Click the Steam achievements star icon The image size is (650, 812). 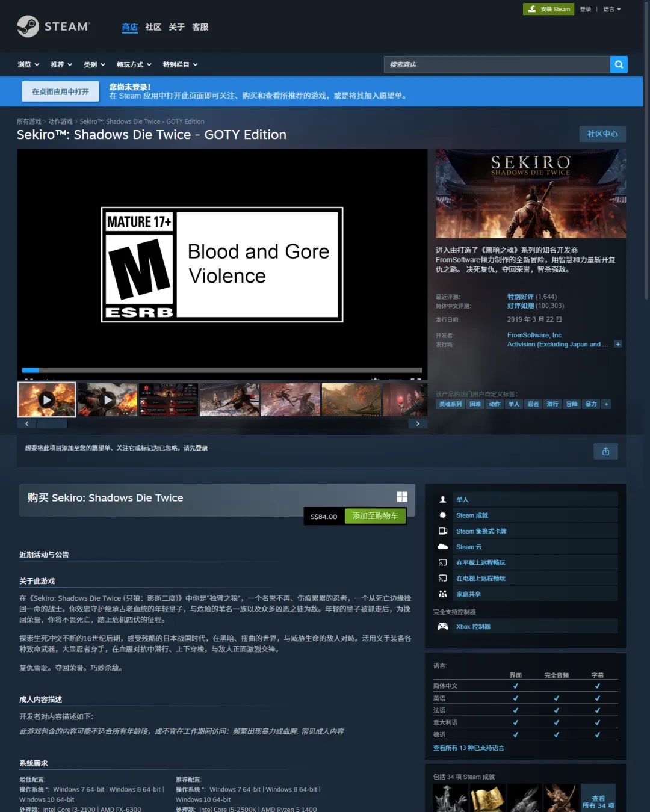pyautogui.click(x=443, y=515)
